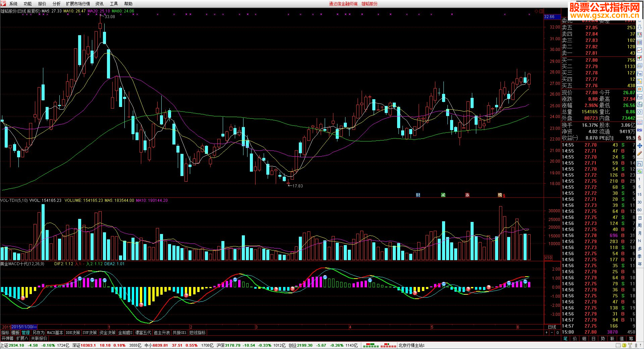Viewport: 644px width, 349px height.
Task: Select the weekly 周 period
Action: [640, 226]
